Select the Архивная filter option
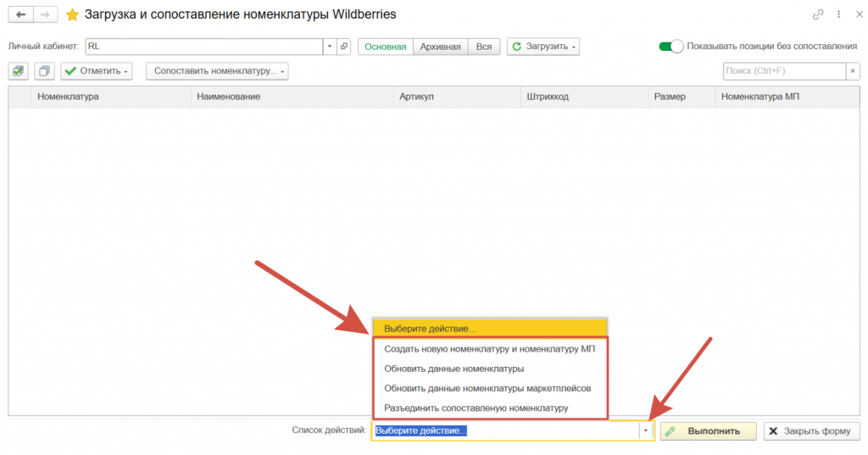Screen dimensions: 868x455 pos(441,47)
